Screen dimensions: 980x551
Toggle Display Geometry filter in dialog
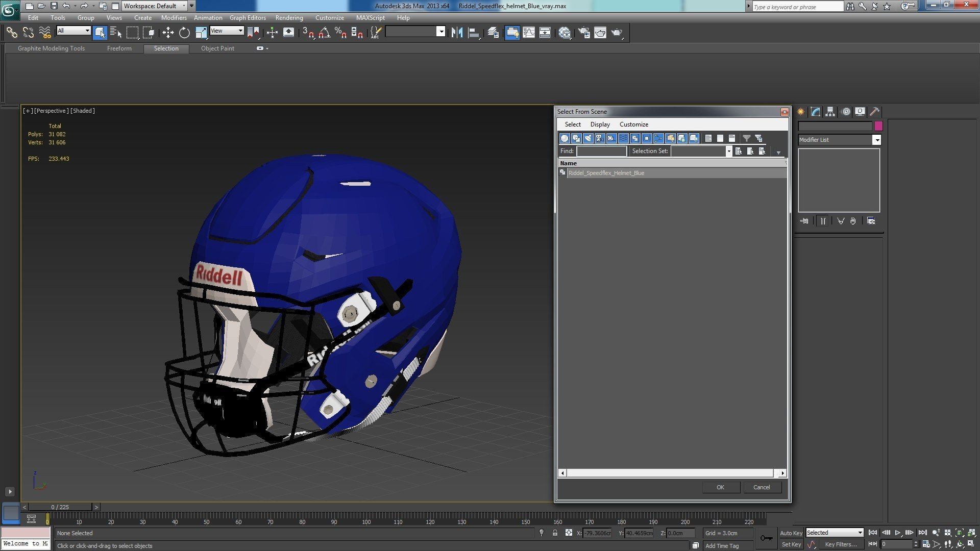[565, 138]
